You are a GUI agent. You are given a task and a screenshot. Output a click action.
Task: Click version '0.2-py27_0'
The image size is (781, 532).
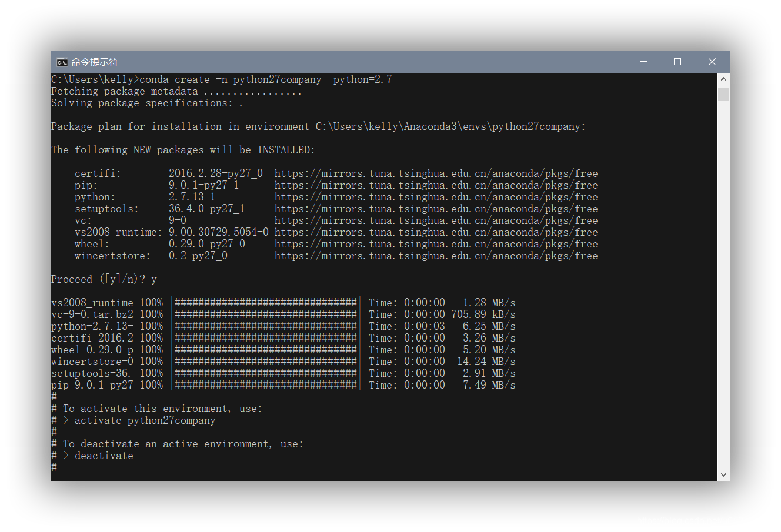click(198, 256)
